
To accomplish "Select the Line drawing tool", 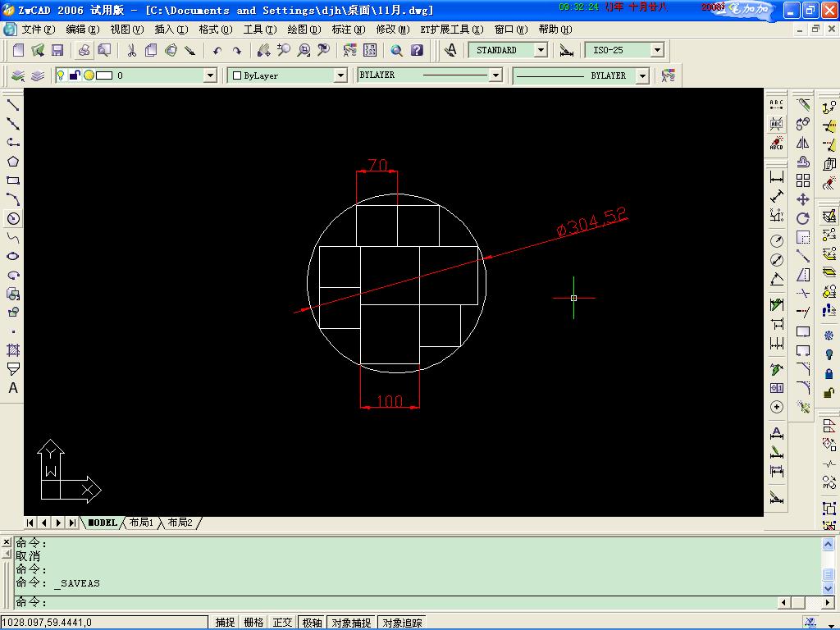I will pos(13,105).
